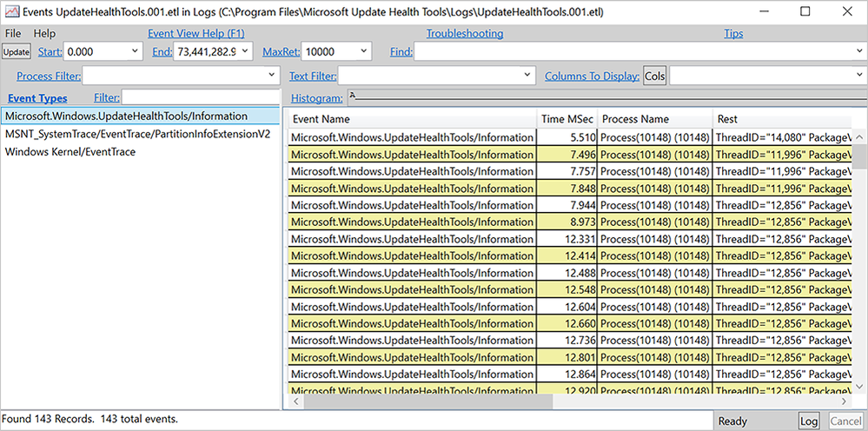Click the Cols button
The width and height of the screenshot is (868, 431).
point(655,76)
